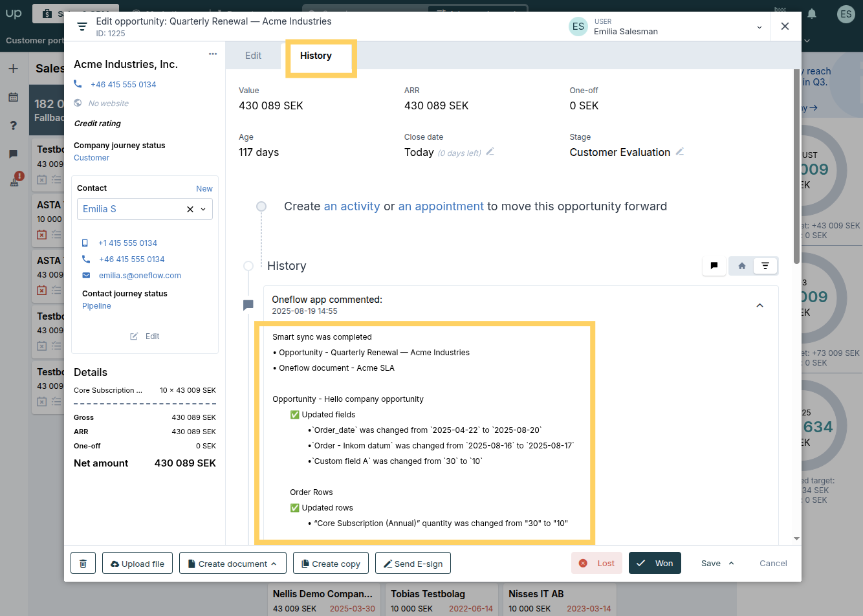Click the trash delete button at dialog bottom
863x616 pixels.
[x=83, y=563]
